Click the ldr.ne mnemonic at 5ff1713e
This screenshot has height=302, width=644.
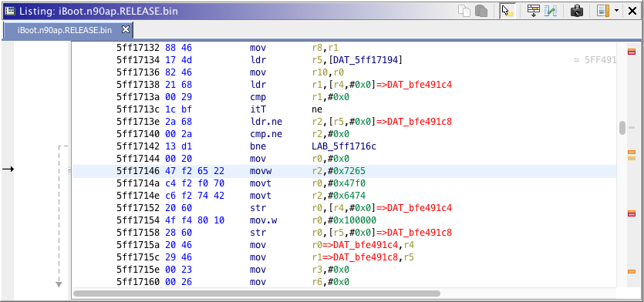tap(266, 122)
